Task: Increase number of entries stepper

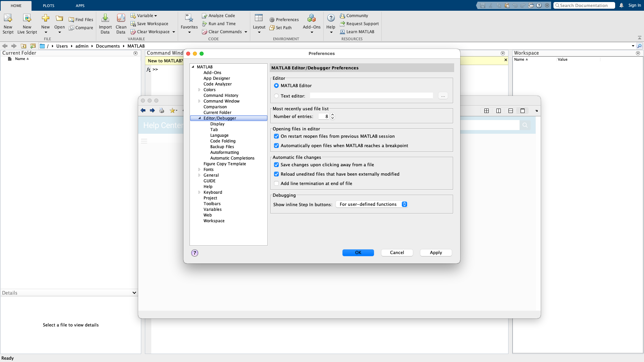Action: 332,115
